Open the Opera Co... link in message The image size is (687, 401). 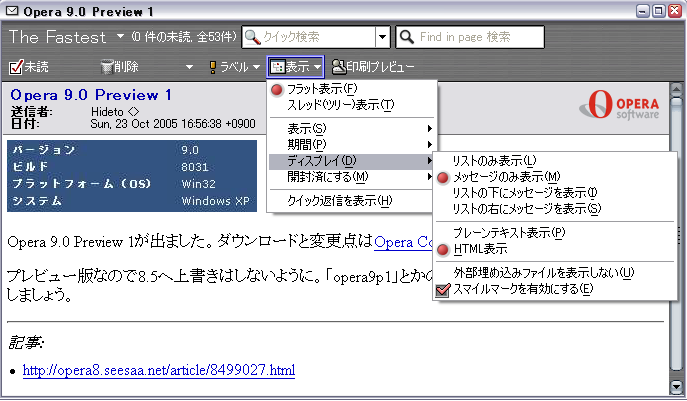click(x=404, y=242)
